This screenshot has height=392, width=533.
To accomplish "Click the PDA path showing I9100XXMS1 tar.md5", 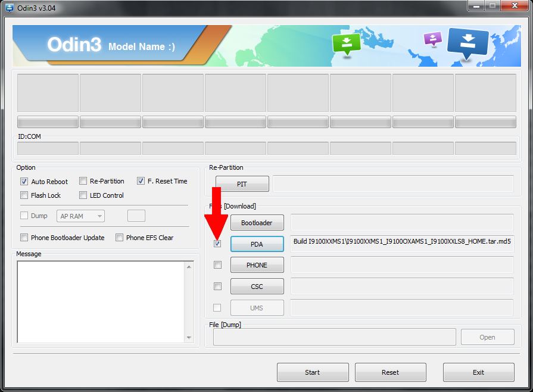I will point(402,244).
